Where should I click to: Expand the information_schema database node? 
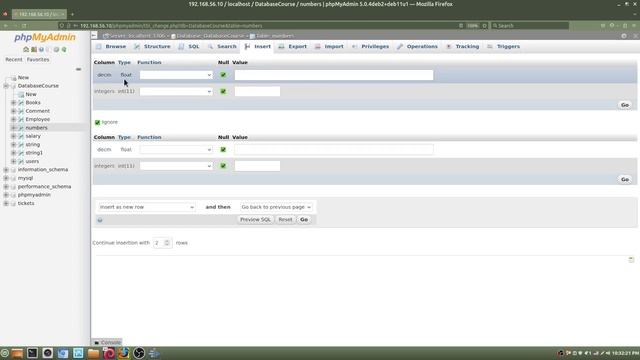6,169
